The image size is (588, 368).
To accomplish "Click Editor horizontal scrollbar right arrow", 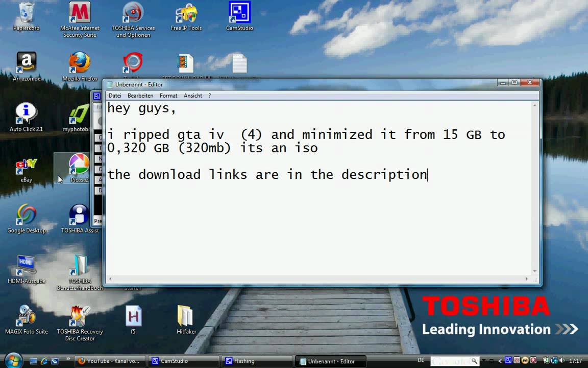I will (x=527, y=279).
